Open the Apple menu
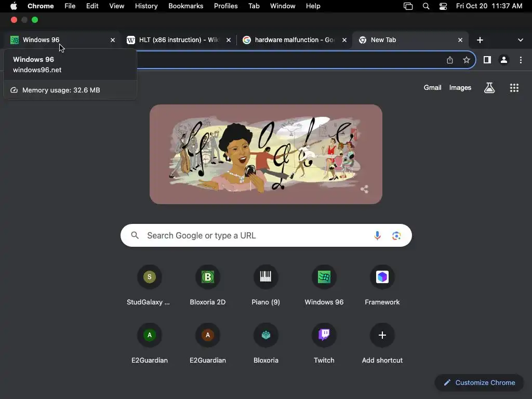The image size is (532, 399). point(14,6)
